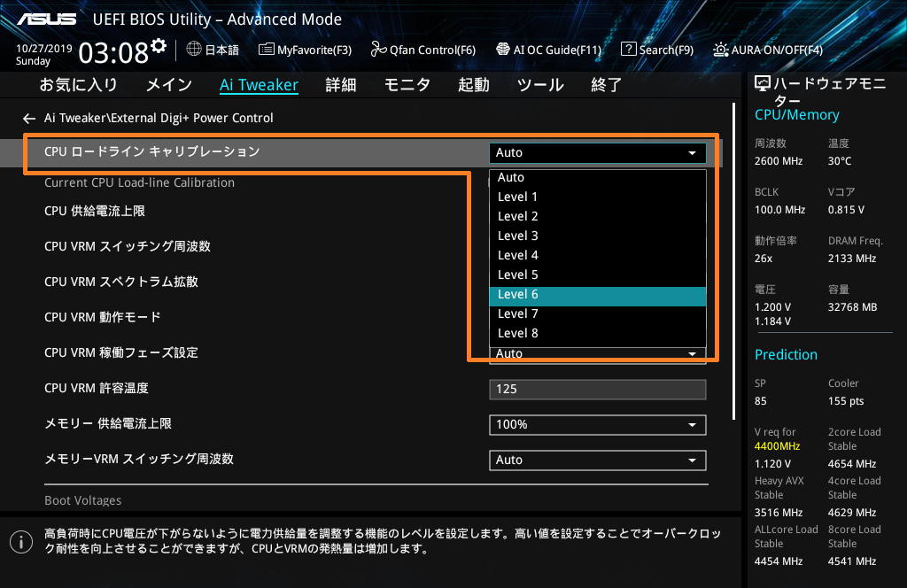Click the CPU VRM 許容温度 125 field
Viewport: 907px width, 588px height.
[598, 389]
